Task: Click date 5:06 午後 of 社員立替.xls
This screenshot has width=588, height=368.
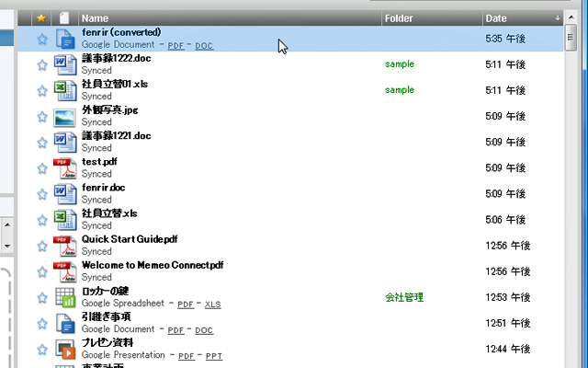Action: click(505, 220)
